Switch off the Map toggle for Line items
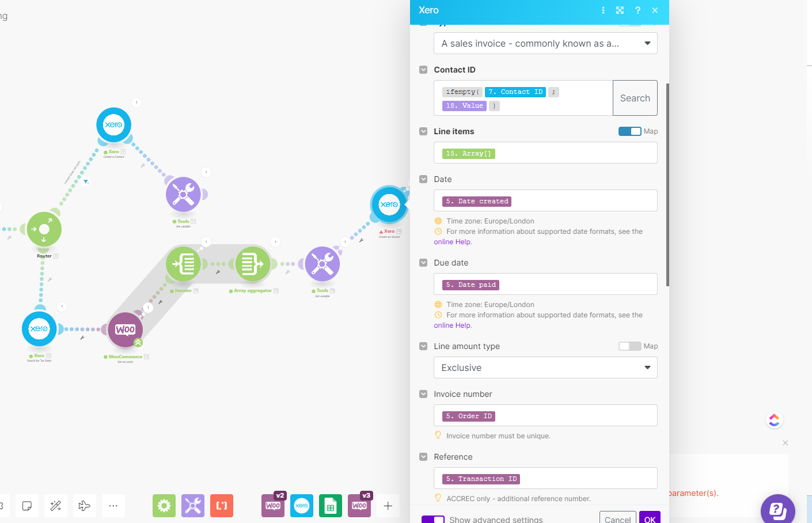Screen dimensions: 812x523 [x=629, y=131]
